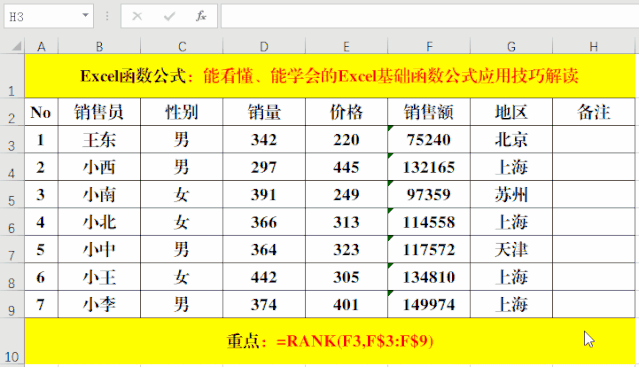Select the cell containing 小南
639x367 pixels.
click(x=99, y=195)
